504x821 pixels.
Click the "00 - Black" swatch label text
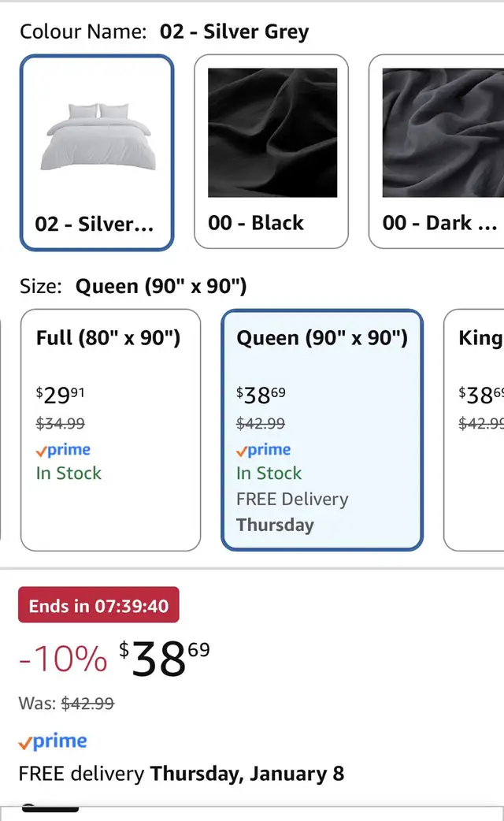(x=256, y=223)
